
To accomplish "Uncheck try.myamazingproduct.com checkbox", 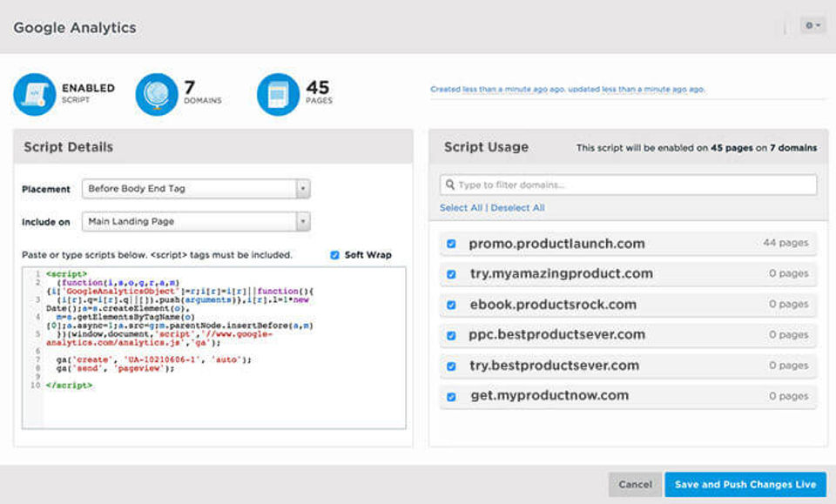I will [x=451, y=274].
